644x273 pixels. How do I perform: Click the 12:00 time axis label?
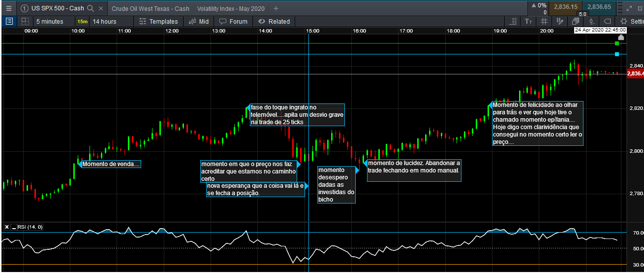coord(172,31)
